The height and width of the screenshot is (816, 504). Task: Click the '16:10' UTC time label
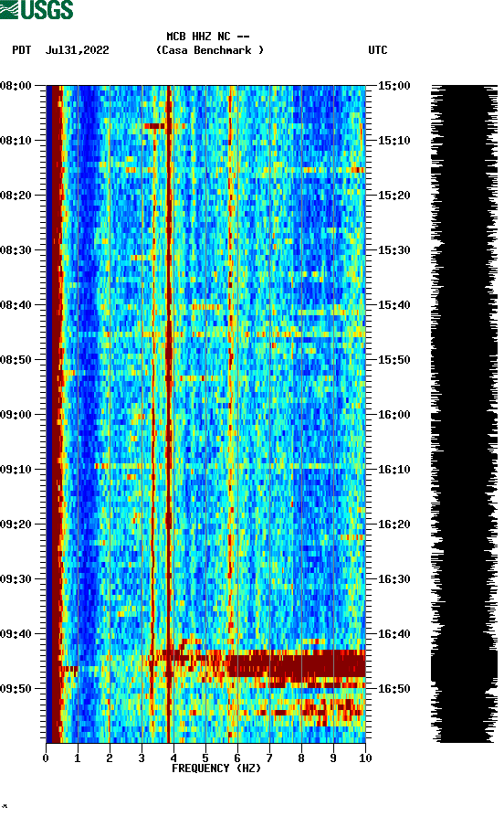click(x=394, y=470)
